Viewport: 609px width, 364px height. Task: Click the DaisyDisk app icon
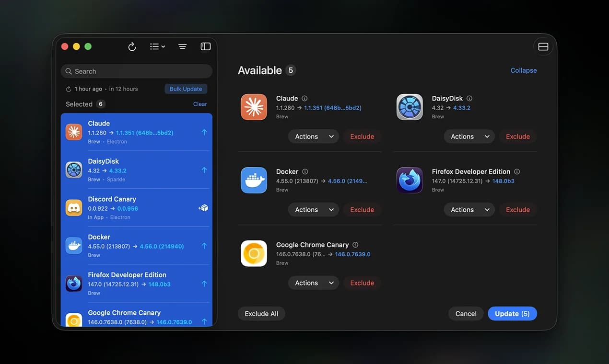pyautogui.click(x=410, y=106)
